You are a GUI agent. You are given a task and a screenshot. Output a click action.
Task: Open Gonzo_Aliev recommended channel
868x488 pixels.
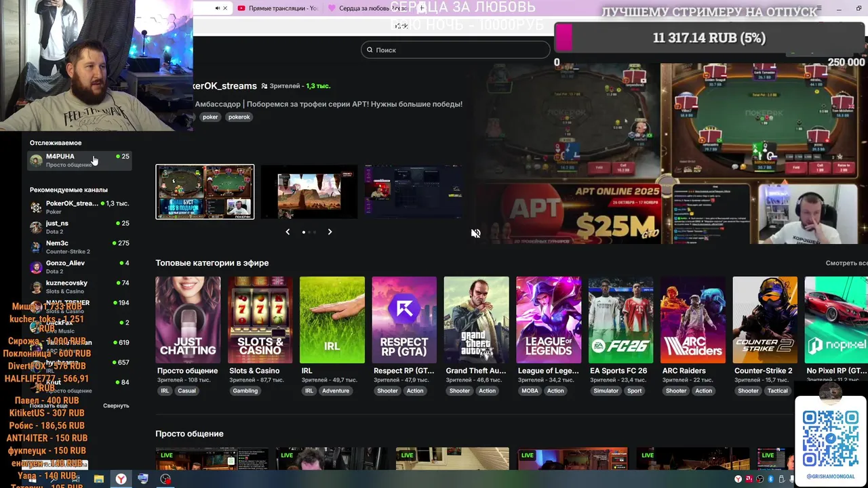[x=79, y=267]
